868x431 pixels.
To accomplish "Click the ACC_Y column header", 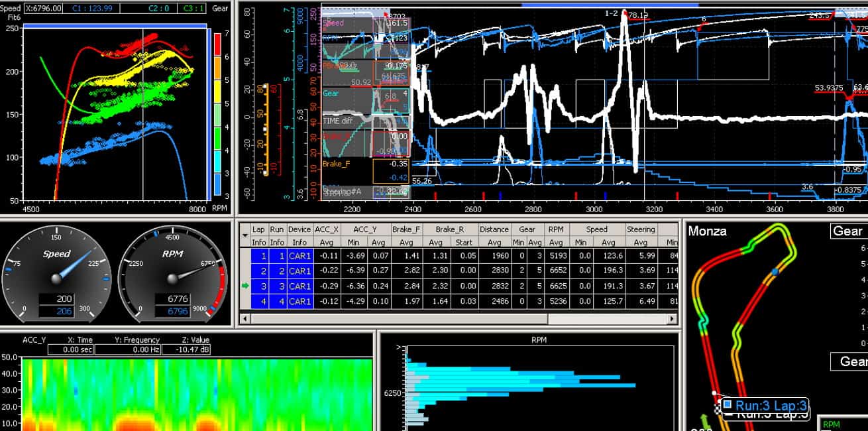I will pos(365,229).
